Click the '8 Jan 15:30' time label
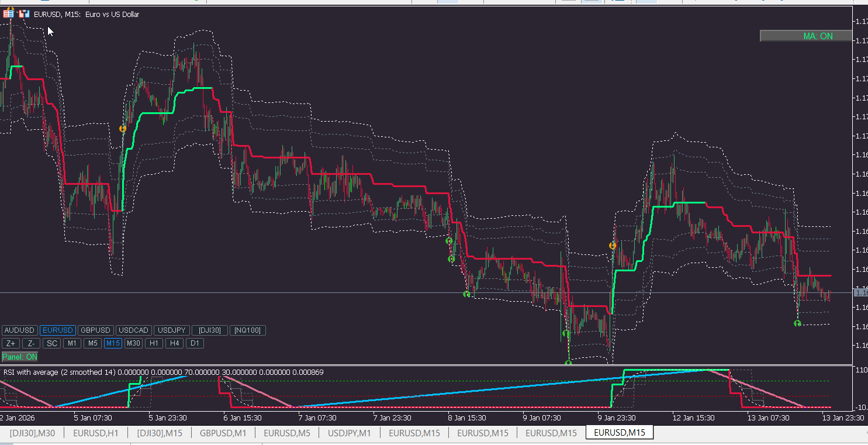The image size is (868, 445). click(467, 418)
